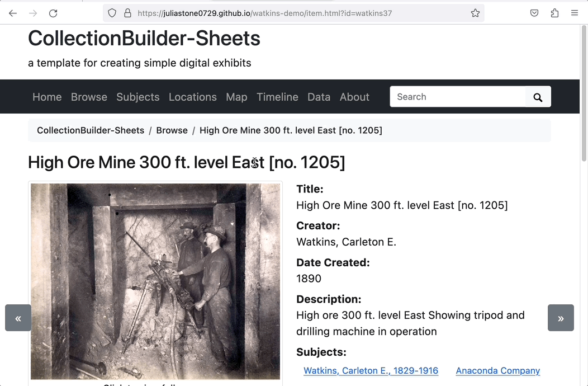
Task: Click the forward navigation arrow
Action: [x=32, y=12]
